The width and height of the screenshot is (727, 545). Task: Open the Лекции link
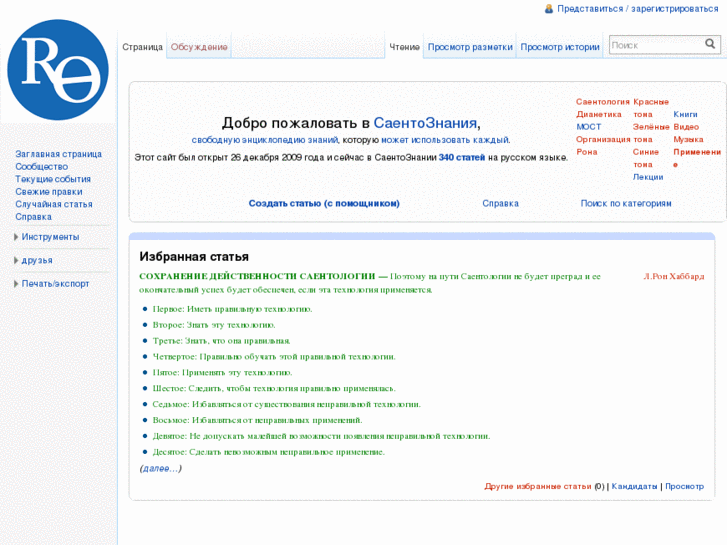pyautogui.click(x=648, y=177)
